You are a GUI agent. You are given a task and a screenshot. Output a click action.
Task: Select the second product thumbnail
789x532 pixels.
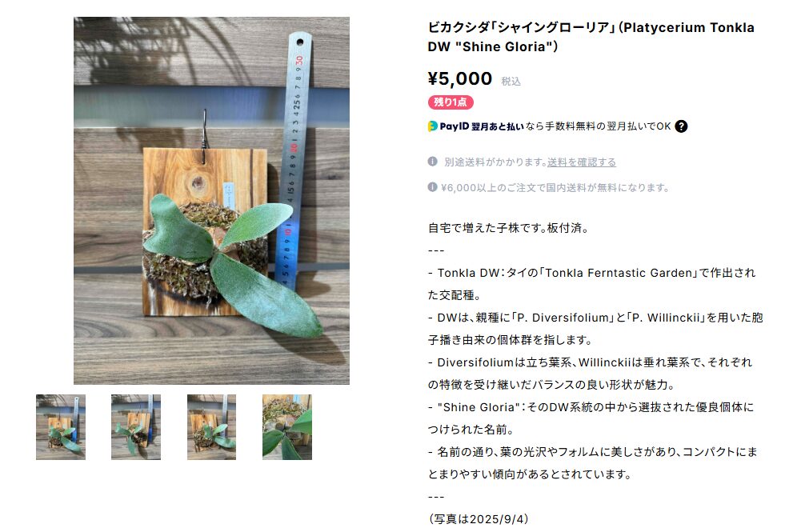[x=136, y=427]
